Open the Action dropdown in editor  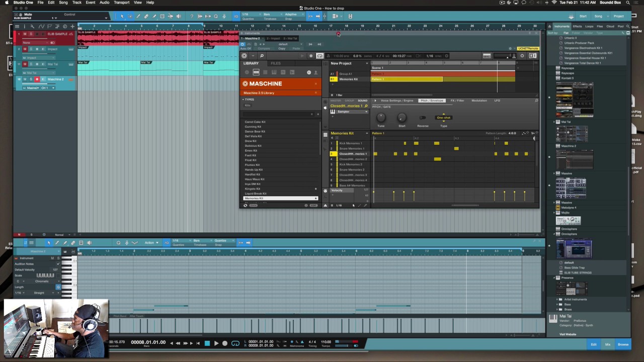[151, 243]
